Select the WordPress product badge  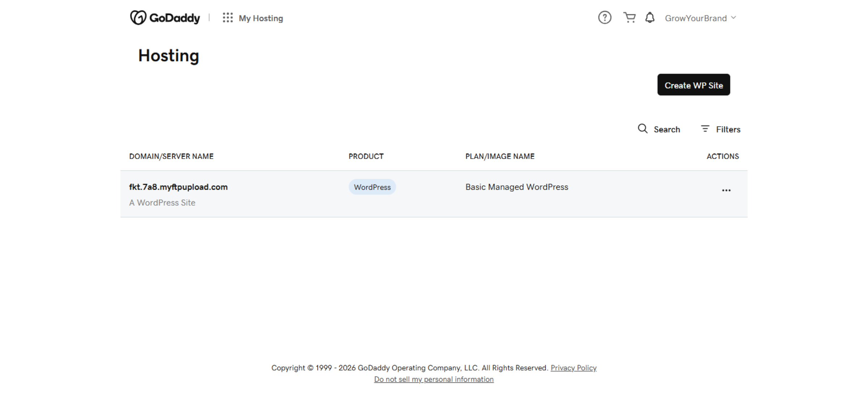372,187
